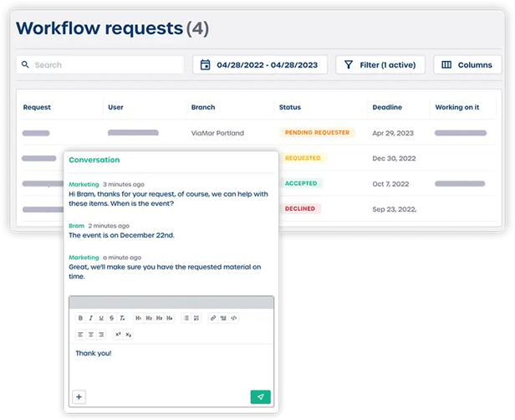
Task: Set heading level H1
Action: (x=138, y=318)
